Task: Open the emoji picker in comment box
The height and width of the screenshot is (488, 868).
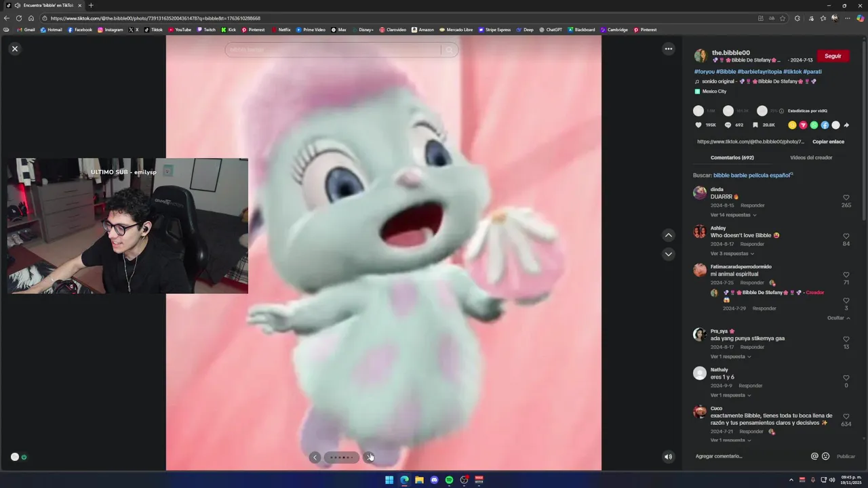Action: pos(825,456)
